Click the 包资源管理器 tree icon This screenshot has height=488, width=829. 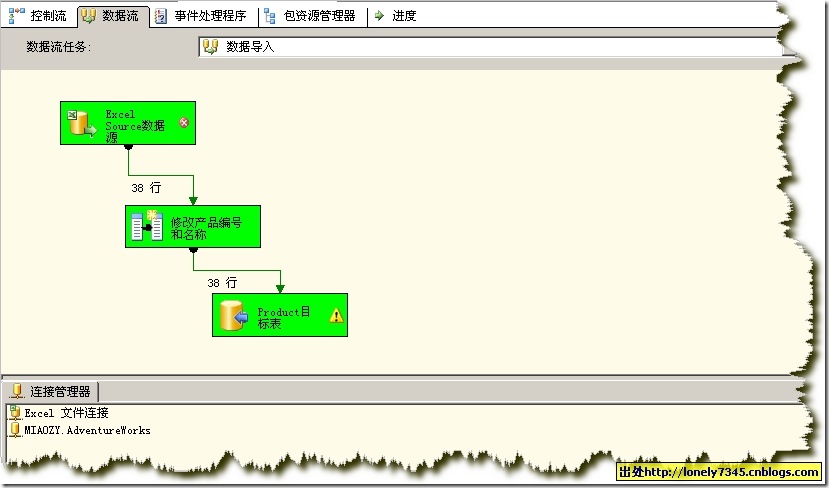(x=270, y=16)
